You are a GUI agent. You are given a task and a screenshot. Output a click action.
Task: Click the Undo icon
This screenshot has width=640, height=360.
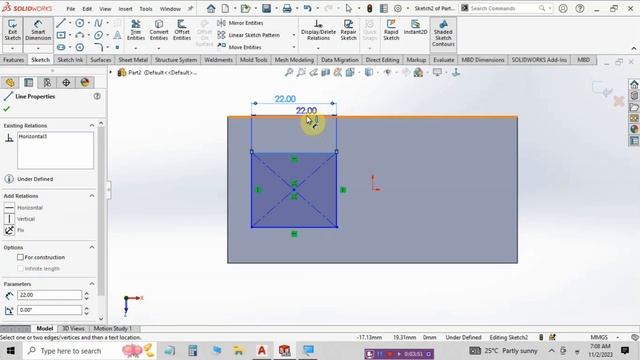pos(307,8)
